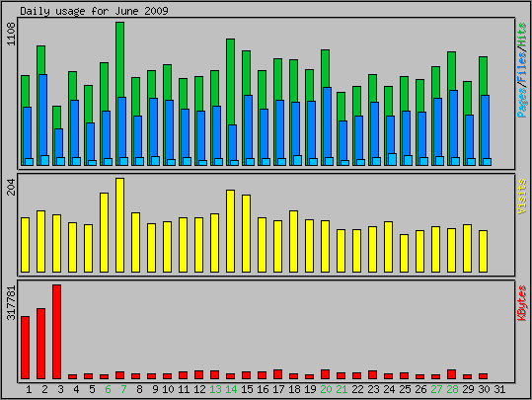The width and height of the screenshot is (532, 400).
Task: Select the blue files bar for day 20
Action: (327, 122)
